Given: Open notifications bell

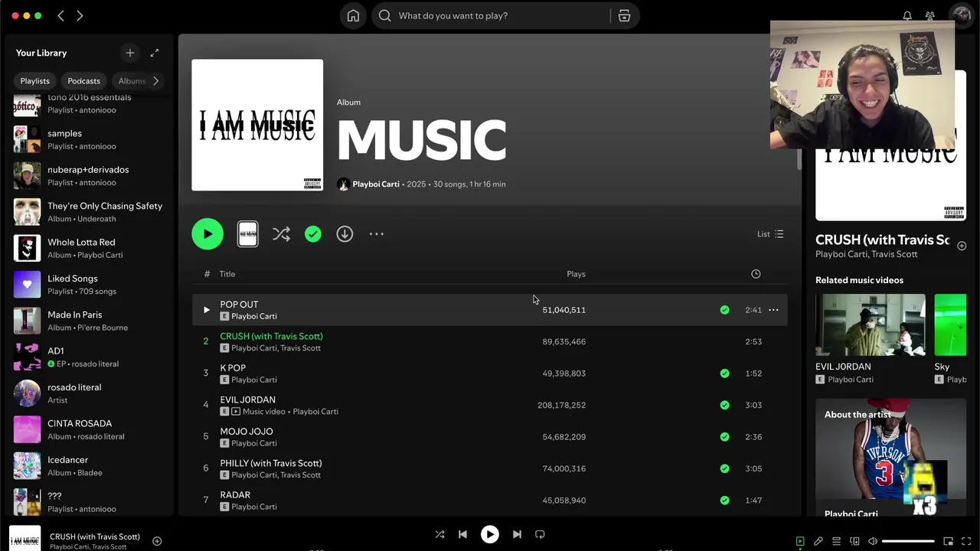Looking at the screenshot, I should click(x=907, y=15).
